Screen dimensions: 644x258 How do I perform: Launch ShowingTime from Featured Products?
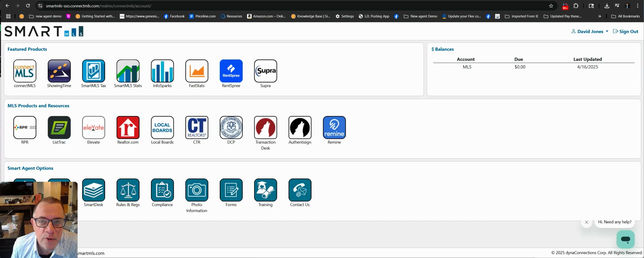click(x=59, y=71)
